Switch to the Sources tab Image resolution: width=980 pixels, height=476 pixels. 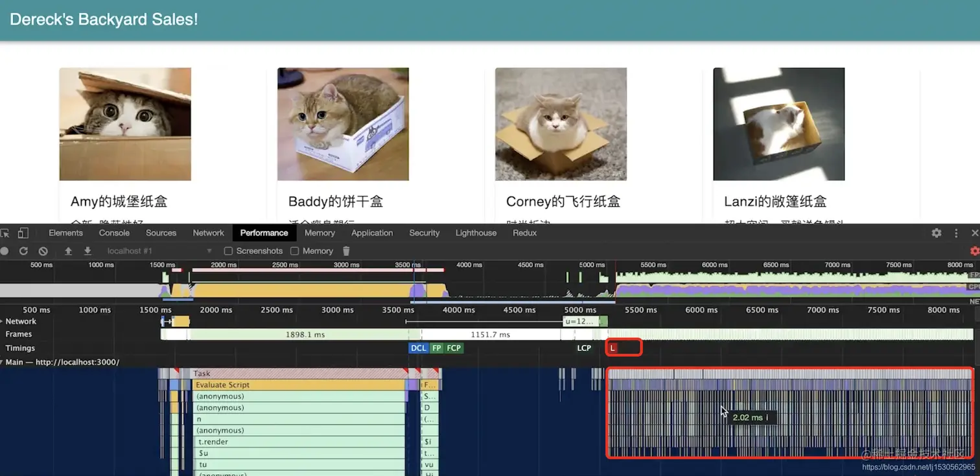(x=161, y=233)
